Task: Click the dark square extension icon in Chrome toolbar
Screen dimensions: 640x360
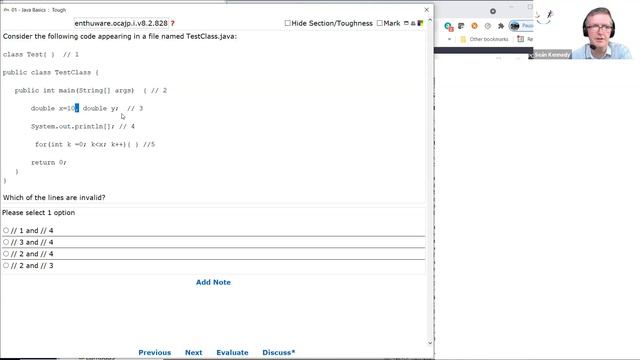Action: tap(461, 26)
